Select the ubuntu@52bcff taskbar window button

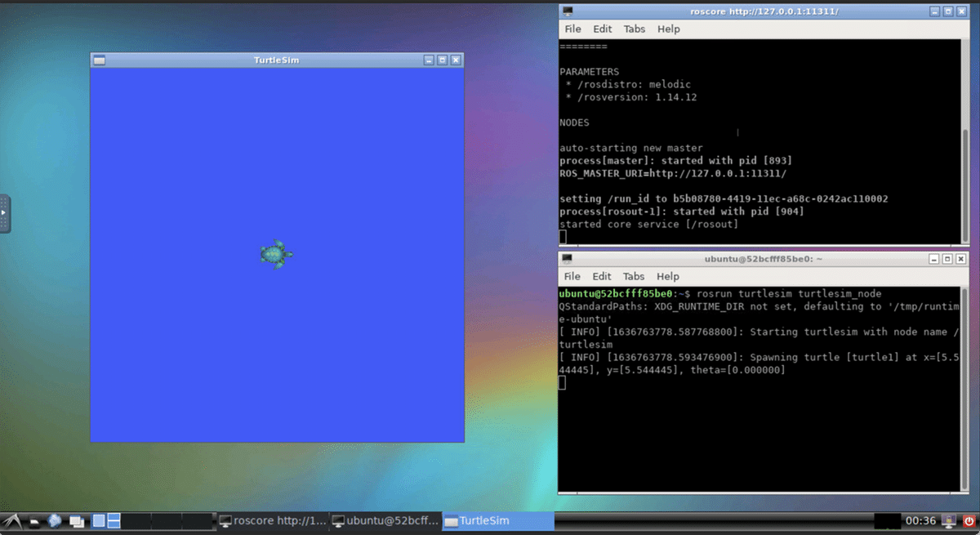click(386, 521)
